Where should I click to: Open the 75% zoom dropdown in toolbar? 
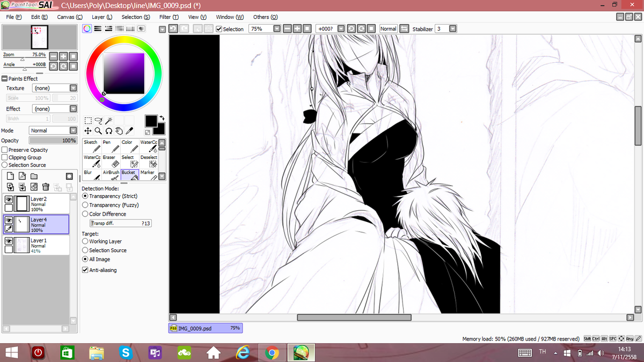[x=277, y=28]
